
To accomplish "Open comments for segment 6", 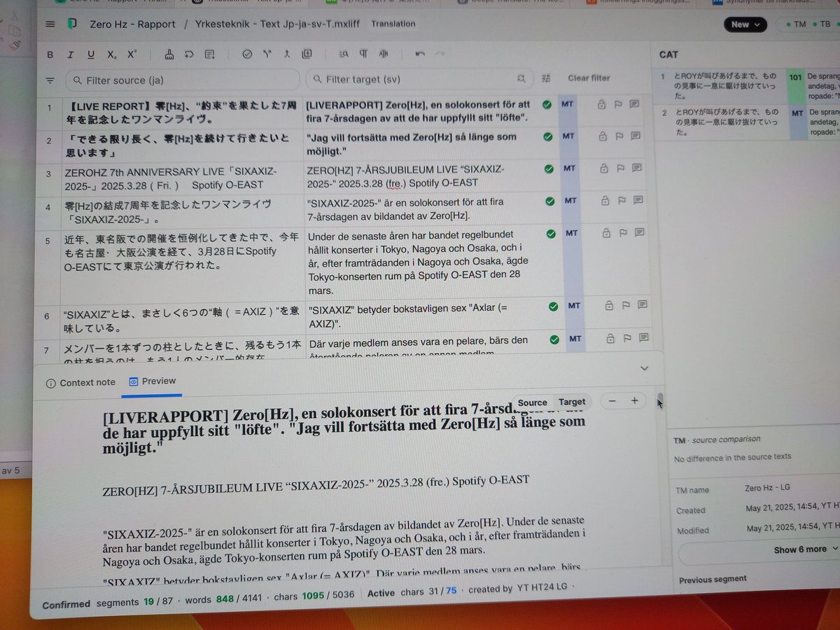I will coord(643,305).
